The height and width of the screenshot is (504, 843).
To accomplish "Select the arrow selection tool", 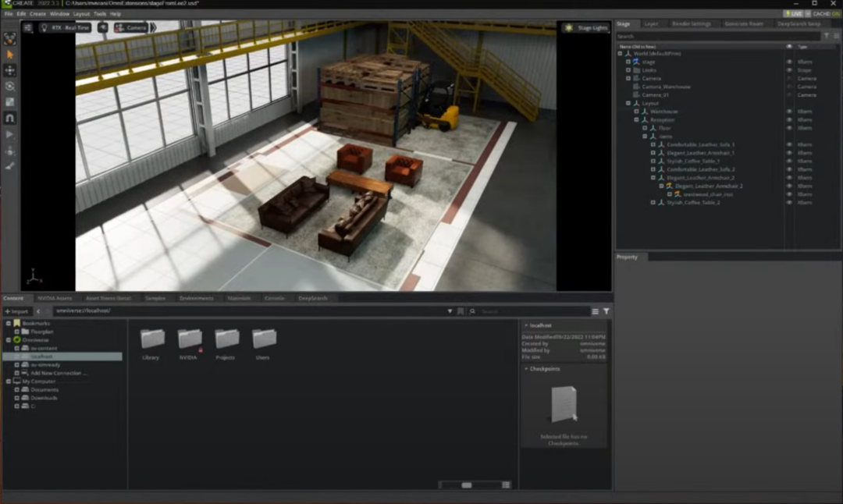I will click(10, 55).
